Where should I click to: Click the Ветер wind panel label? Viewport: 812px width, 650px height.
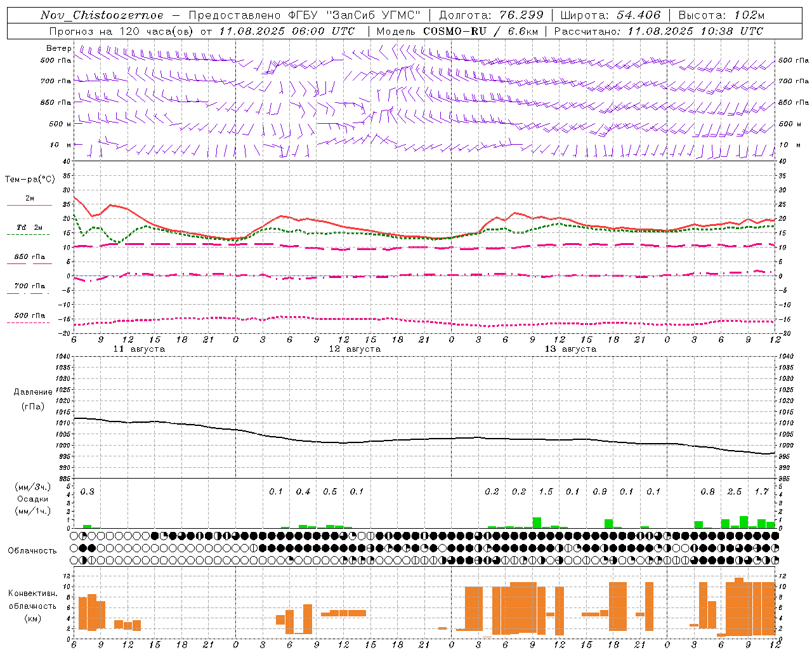[x=59, y=48]
